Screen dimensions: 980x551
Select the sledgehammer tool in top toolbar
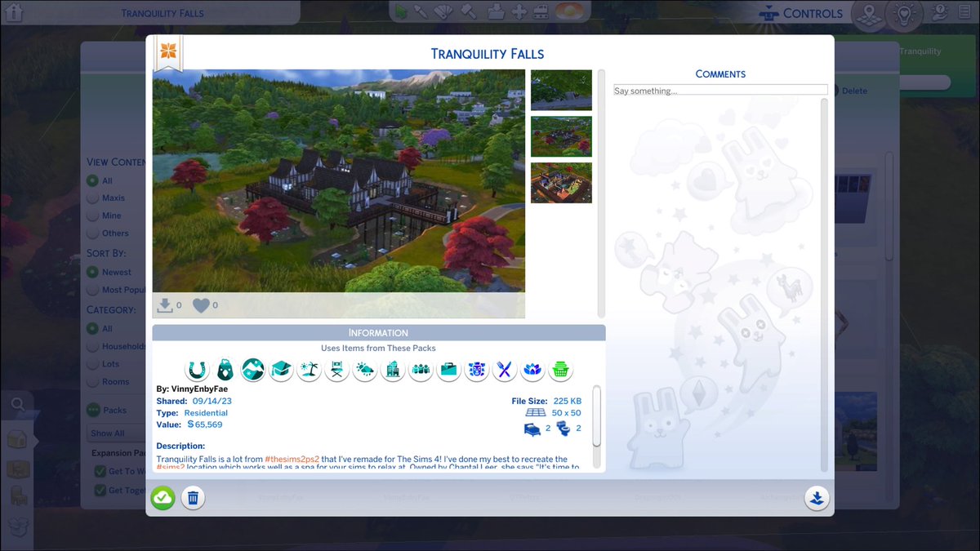tap(468, 11)
